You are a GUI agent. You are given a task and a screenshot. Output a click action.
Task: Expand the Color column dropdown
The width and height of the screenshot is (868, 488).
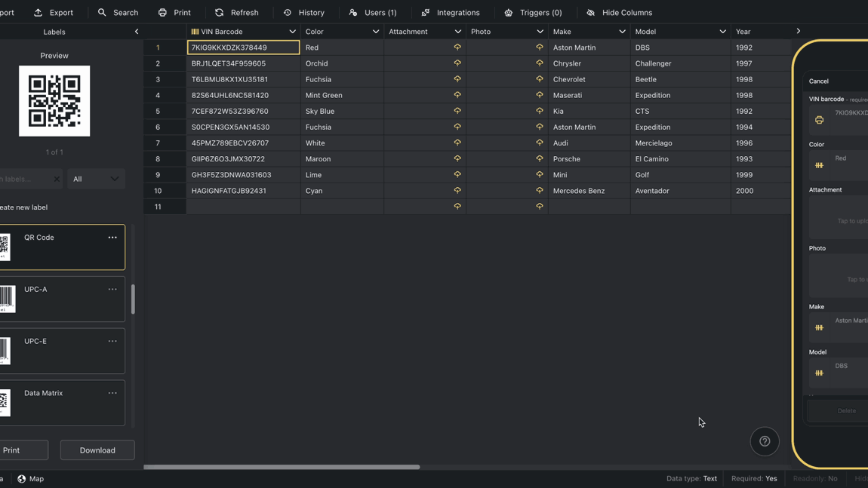click(375, 32)
